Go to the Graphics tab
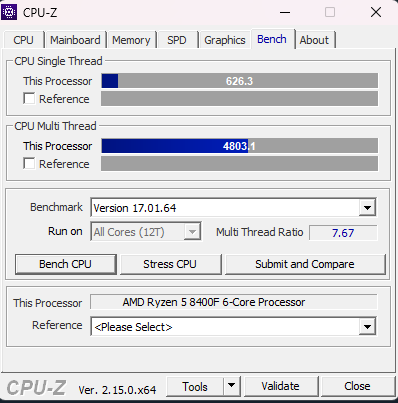This screenshot has width=398, height=403. pyautogui.click(x=225, y=40)
